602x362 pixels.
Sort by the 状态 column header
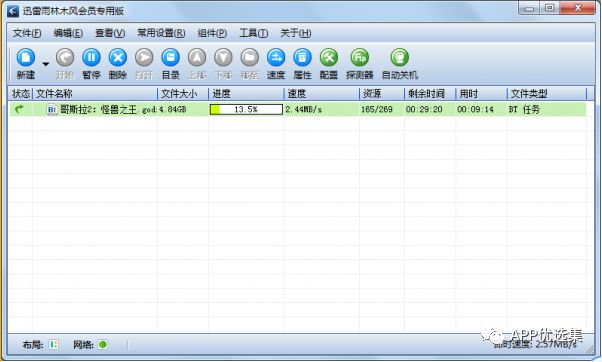pyautogui.click(x=21, y=93)
